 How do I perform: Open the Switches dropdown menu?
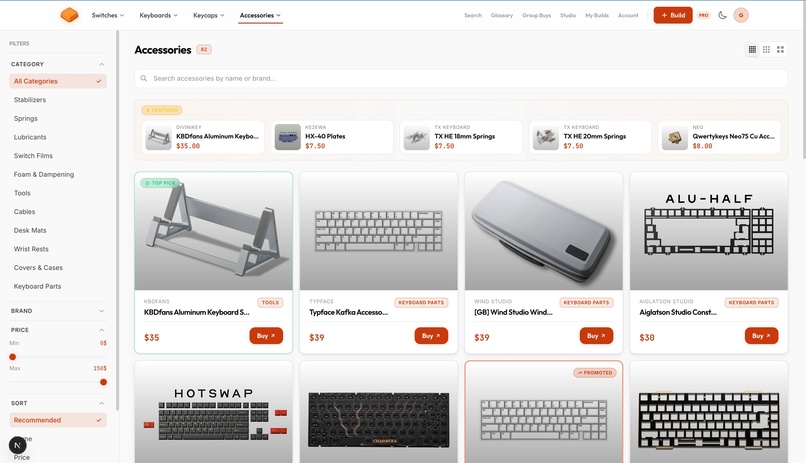(x=108, y=15)
